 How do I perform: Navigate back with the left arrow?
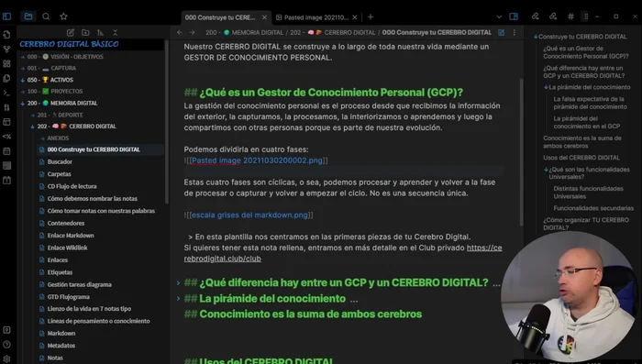[x=180, y=32]
